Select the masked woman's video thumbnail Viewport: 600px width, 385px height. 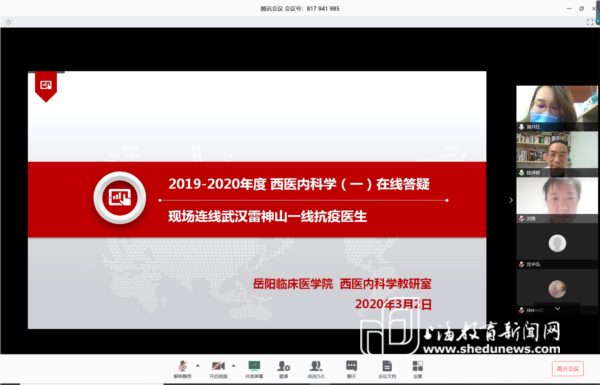point(557,108)
